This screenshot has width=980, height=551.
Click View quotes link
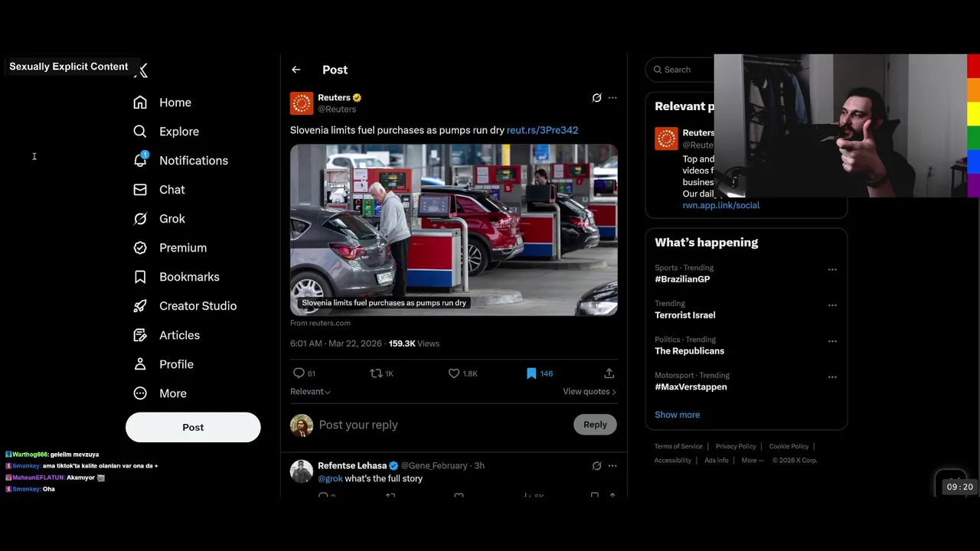(x=590, y=392)
